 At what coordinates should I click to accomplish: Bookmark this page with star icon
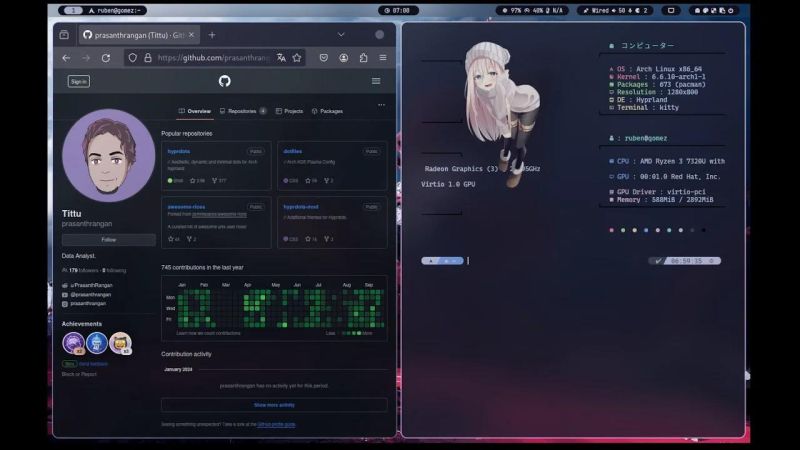(x=297, y=58)
